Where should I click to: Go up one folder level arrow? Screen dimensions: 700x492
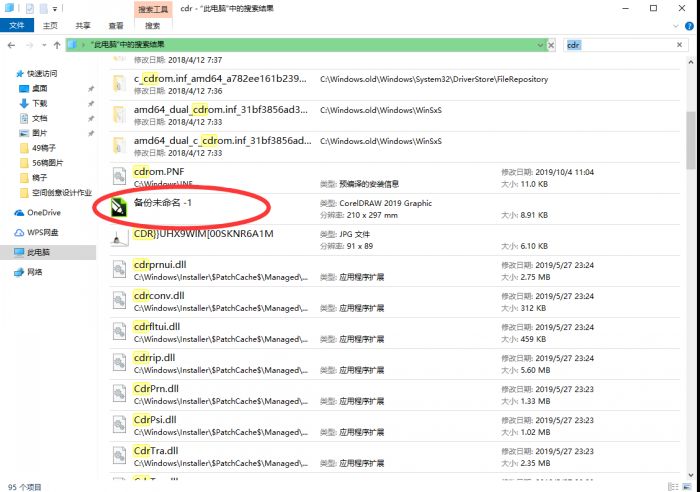click(x=57, y=45)
